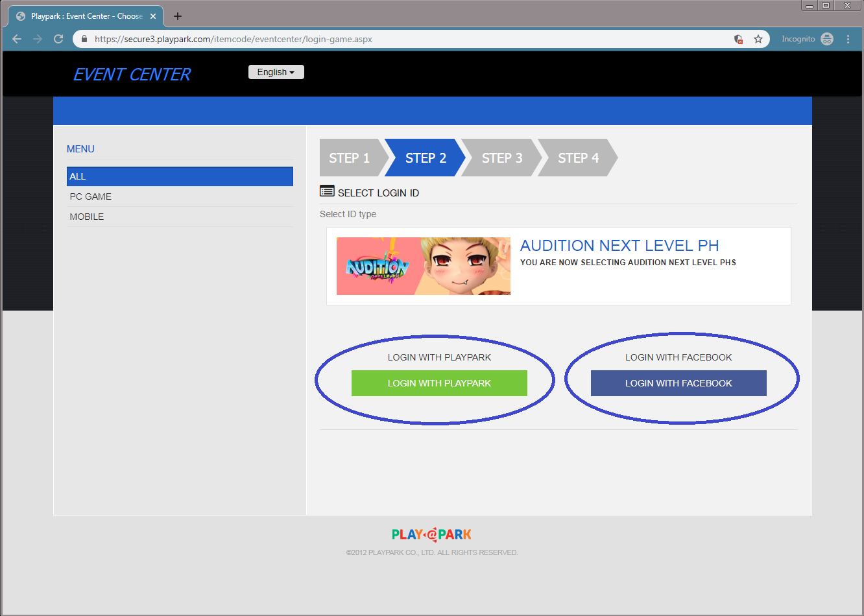This screenshot has width=864, height=616.
Task: Click the blocked cookies shield icon
Action: (738, 39)
